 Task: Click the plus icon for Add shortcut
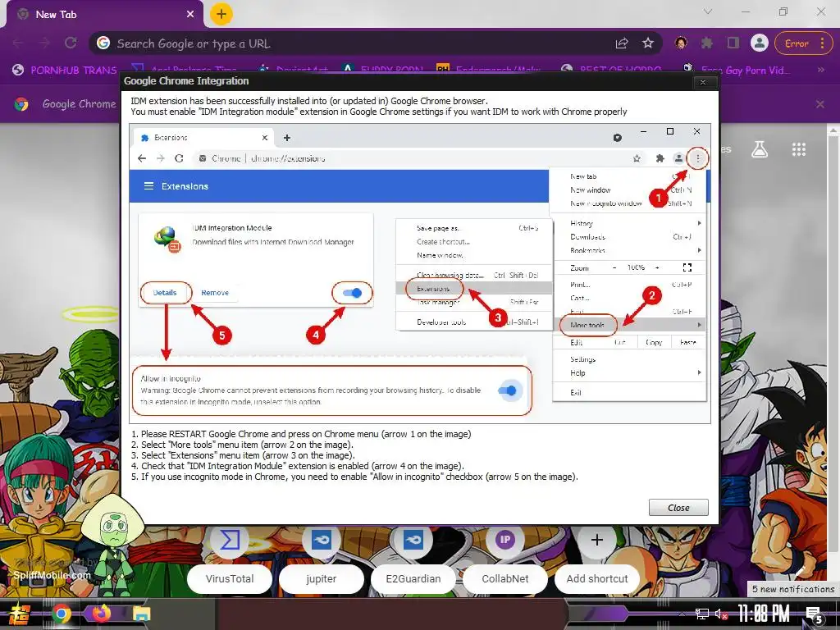[597, 540]
